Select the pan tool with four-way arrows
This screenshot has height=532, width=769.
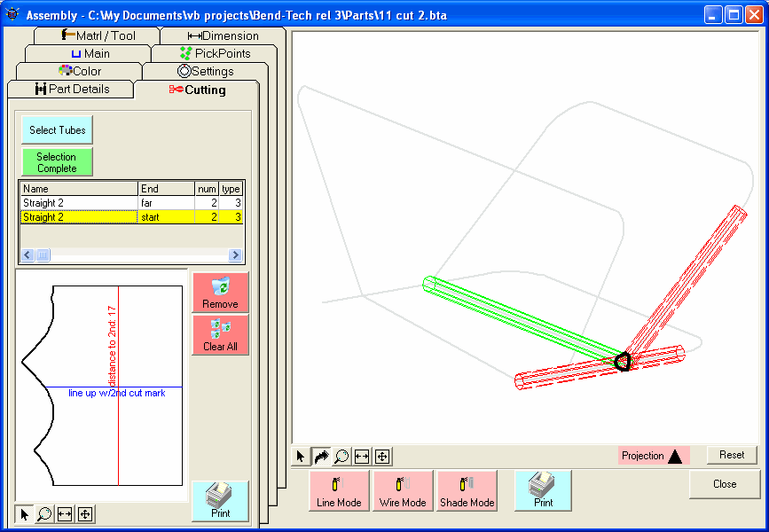381,456
